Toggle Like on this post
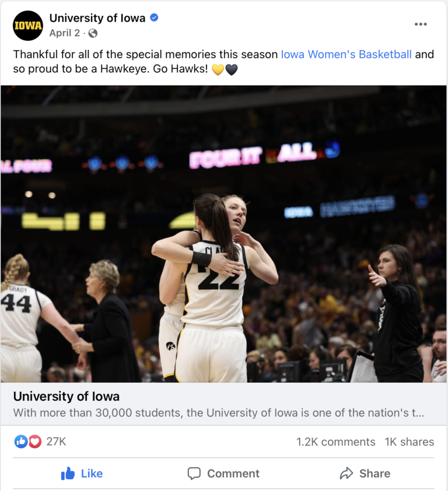Viewport: 448px width, 491px height. [82, 474]
